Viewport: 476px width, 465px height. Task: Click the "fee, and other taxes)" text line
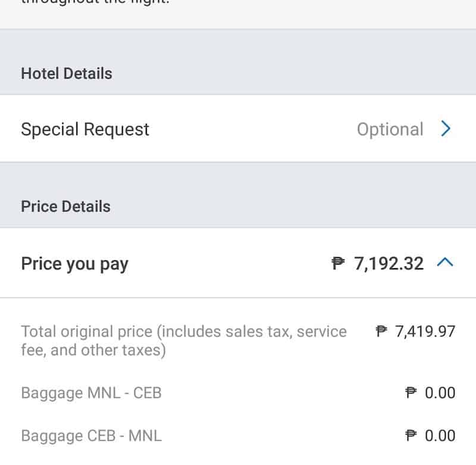(93, 350)
